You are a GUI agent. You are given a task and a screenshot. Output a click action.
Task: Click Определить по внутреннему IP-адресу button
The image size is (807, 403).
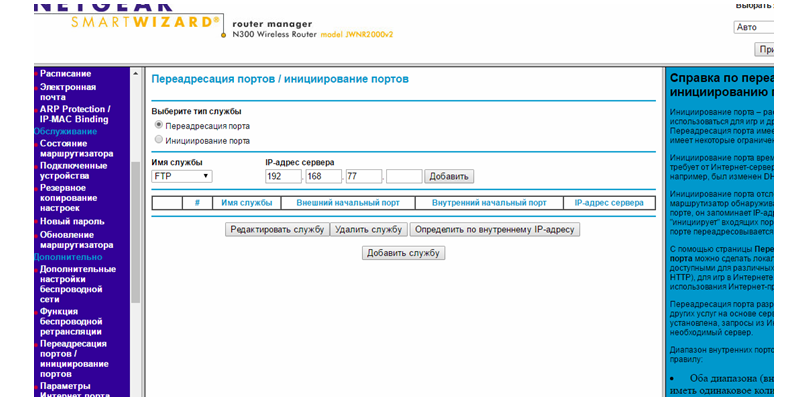495,230
